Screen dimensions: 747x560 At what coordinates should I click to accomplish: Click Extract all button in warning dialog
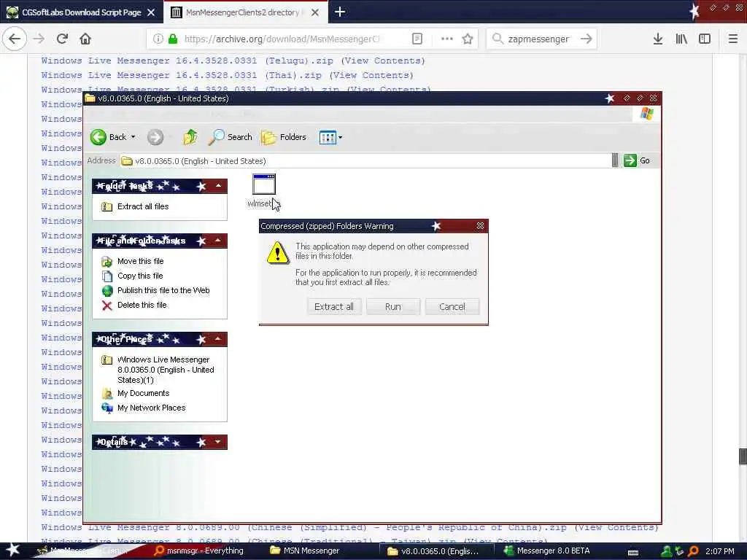pos(334,307)
